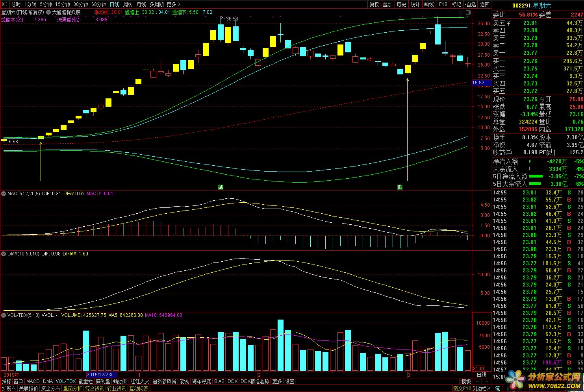Viewport: 584px width, 392px height.
Task: Click the 资金分布 button
Action: click(x=50, y=388)
